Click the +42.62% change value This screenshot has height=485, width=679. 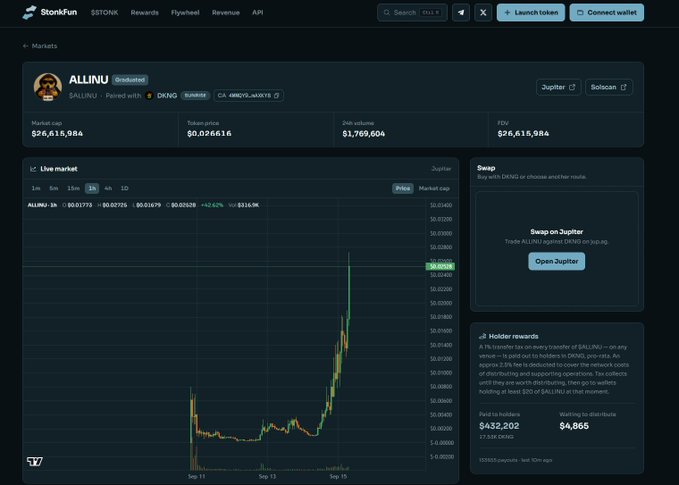[x=212, y=205]
